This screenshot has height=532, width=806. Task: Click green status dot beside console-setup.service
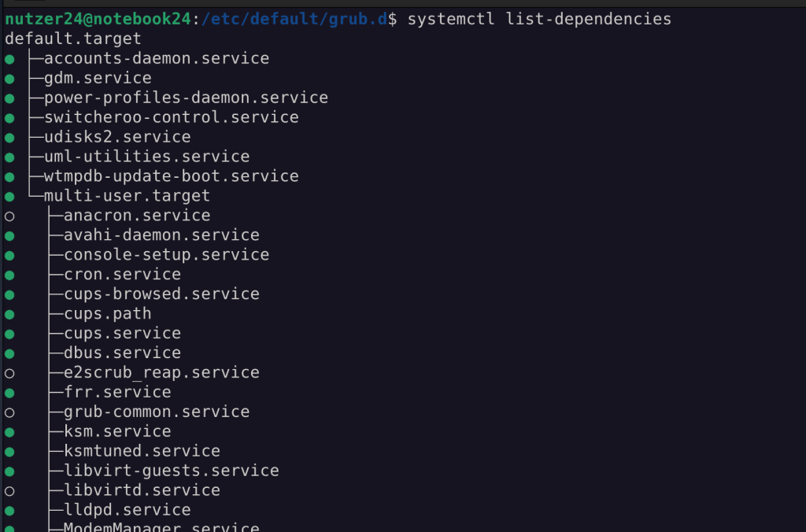pyautogui.click(x=9, y=256)
